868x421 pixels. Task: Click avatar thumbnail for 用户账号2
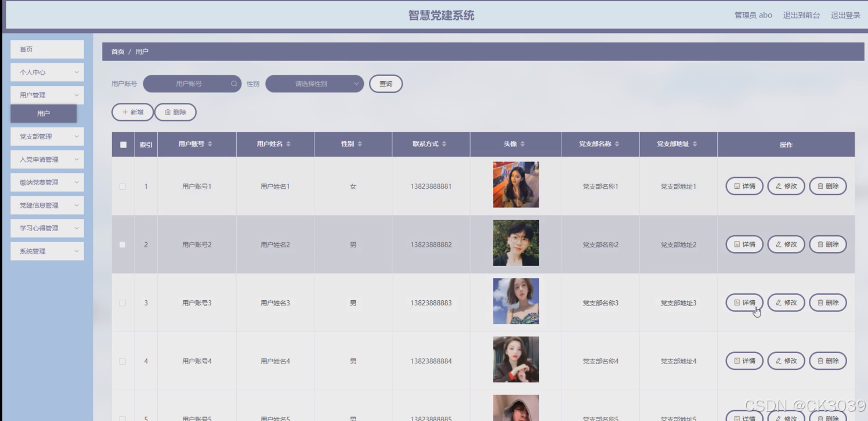pyautogui.click(x=516, y=243)
